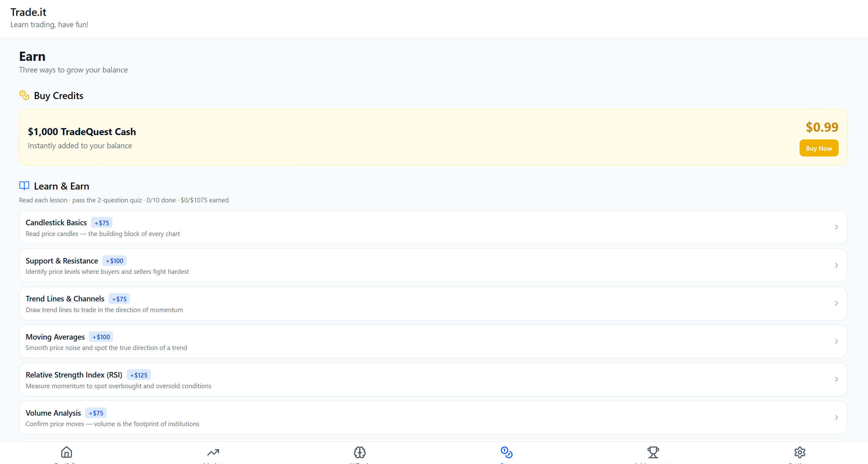Expand Candlestick Basics lesson chevron
Viewport: 868px width, 464px height.
[x=836, y=227]
